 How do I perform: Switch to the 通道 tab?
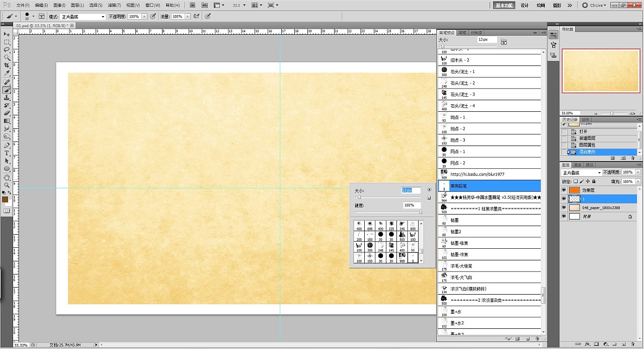click(578, 165)
